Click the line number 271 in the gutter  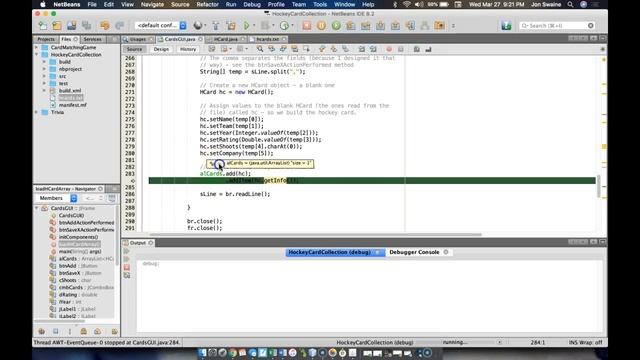[x=130, y=92]
